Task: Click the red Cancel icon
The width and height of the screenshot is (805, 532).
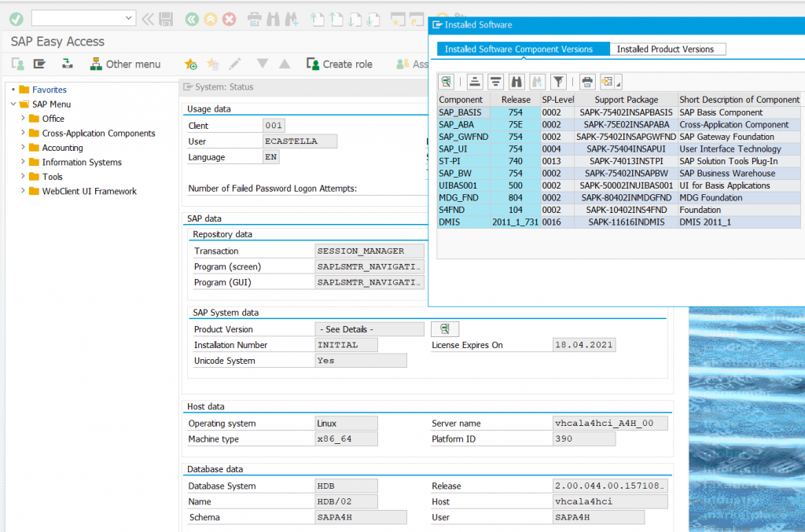Action: [229, 20]
